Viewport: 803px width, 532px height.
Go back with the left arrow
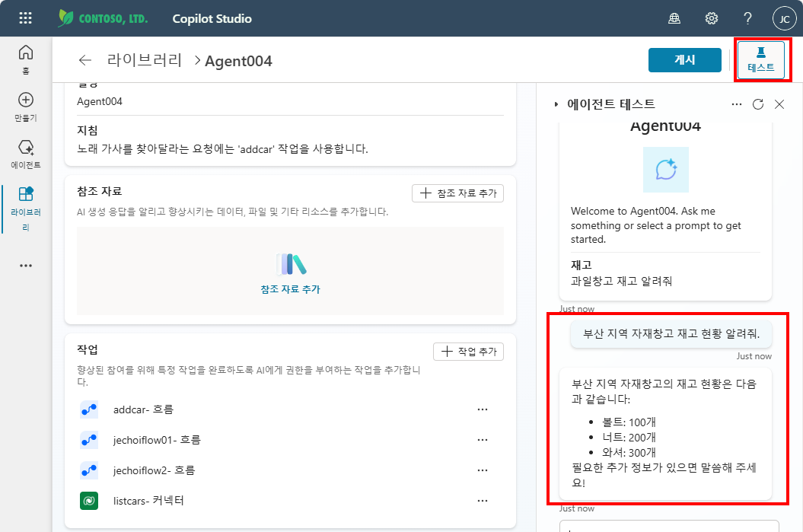(85, 60)
